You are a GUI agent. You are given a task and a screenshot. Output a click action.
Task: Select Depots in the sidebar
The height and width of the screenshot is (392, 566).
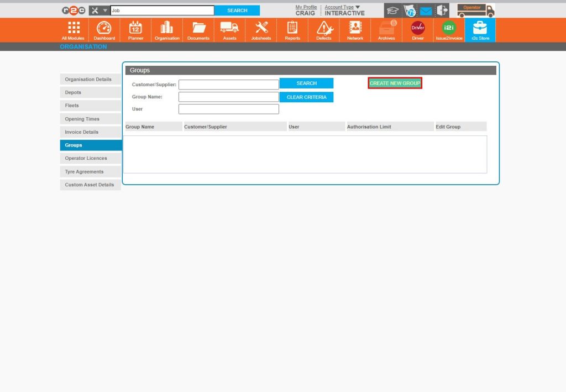(90, 92)
